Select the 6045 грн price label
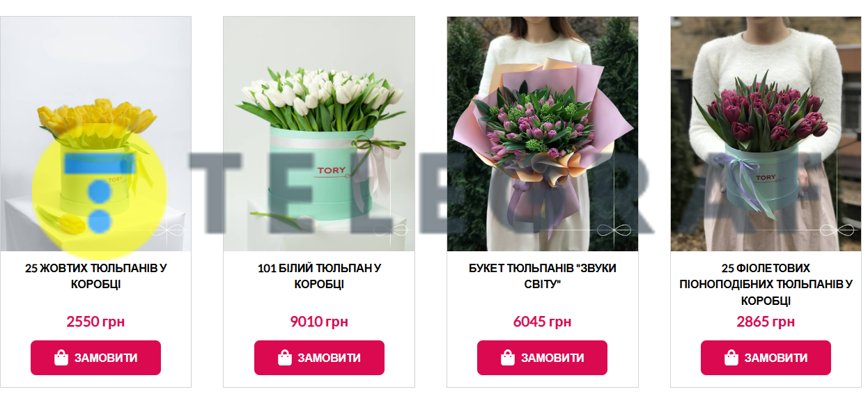 click(542, 322)
